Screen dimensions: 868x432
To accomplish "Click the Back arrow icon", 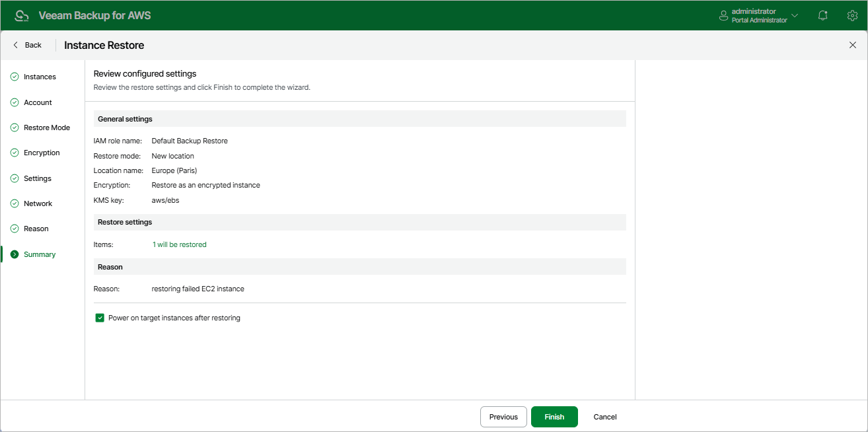I will [x=16, y=45].
